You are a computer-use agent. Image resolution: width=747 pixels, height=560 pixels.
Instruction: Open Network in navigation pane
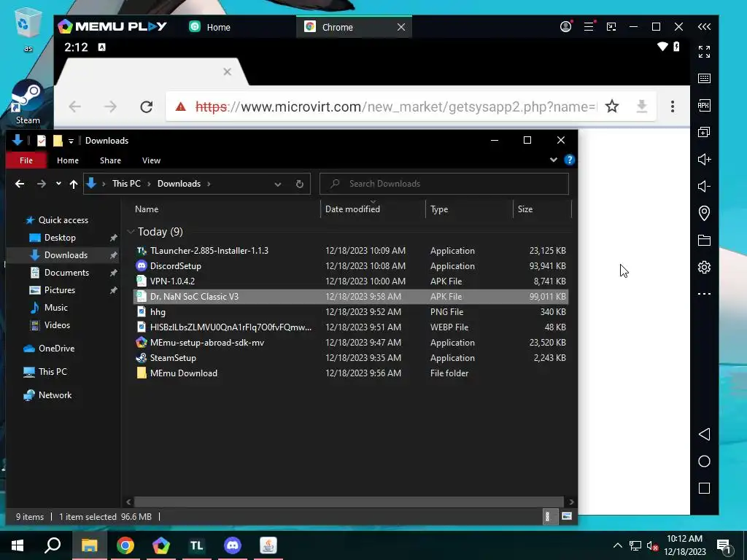click(x=55, y=395)
